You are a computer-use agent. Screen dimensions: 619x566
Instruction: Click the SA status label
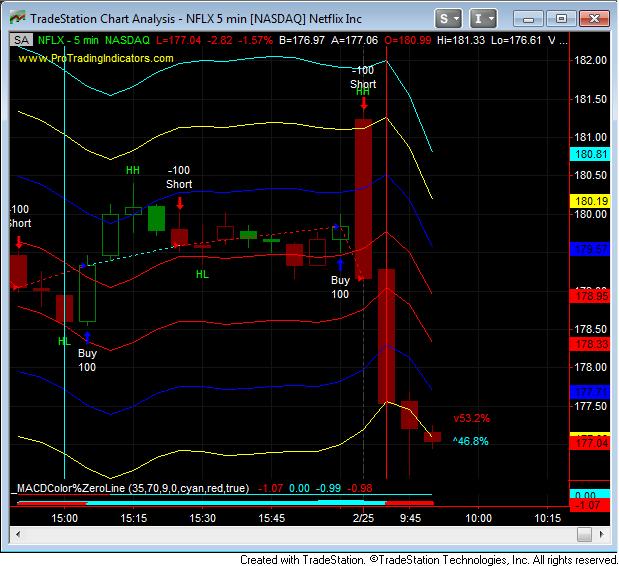tap(21, 40)
